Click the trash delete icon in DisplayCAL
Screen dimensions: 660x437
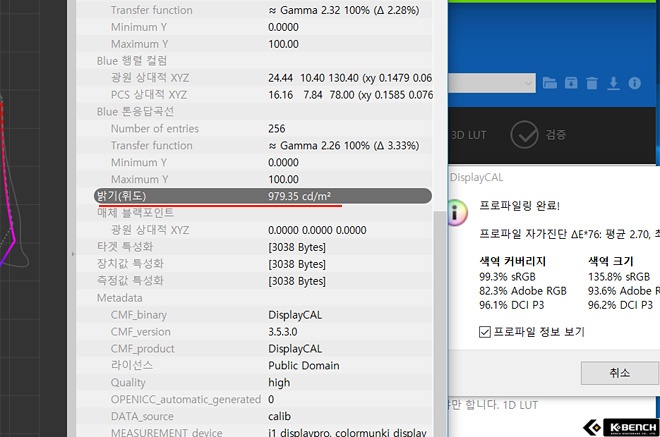click(592, 83)
